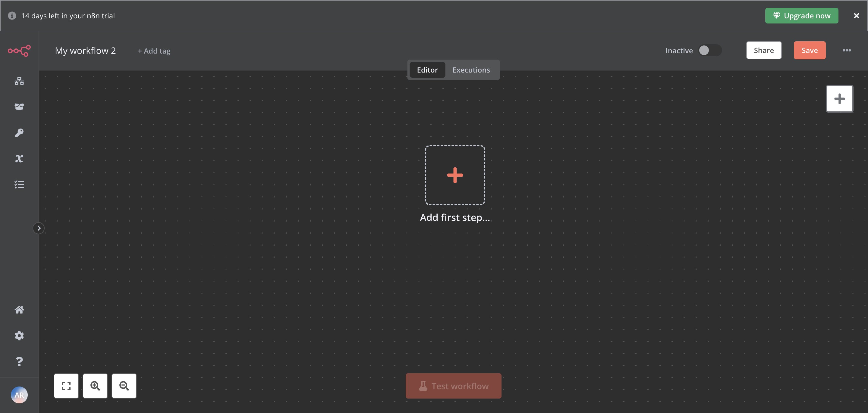Click the dashed Add first step box
This screenshot has height=413, width=868.
(x=454, y=175)
